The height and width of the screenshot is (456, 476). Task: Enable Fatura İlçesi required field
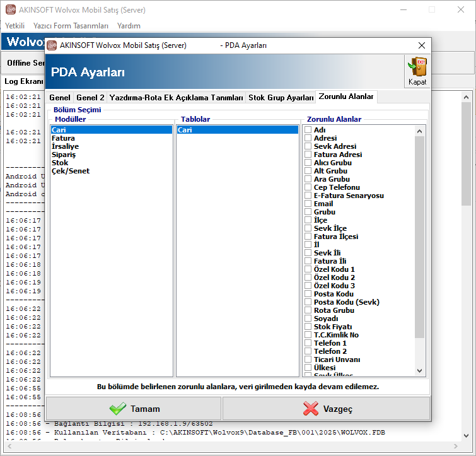point(308,236)
